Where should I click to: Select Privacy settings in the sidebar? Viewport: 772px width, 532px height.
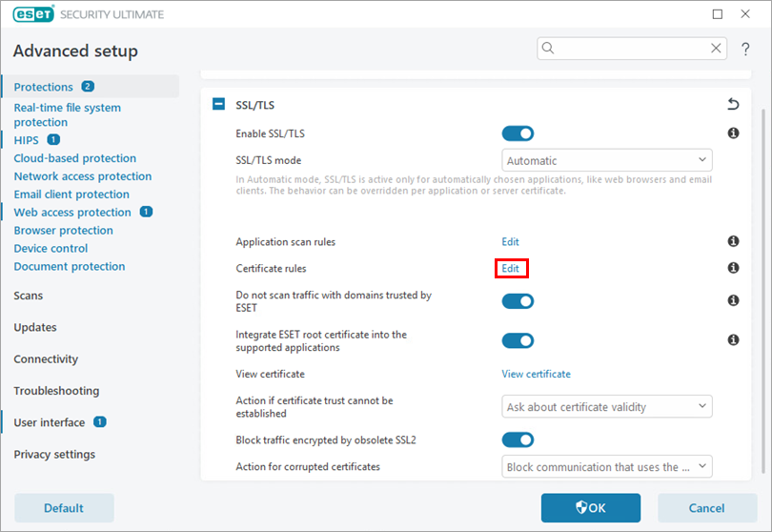pyautogui.click(x=54, y=455)
